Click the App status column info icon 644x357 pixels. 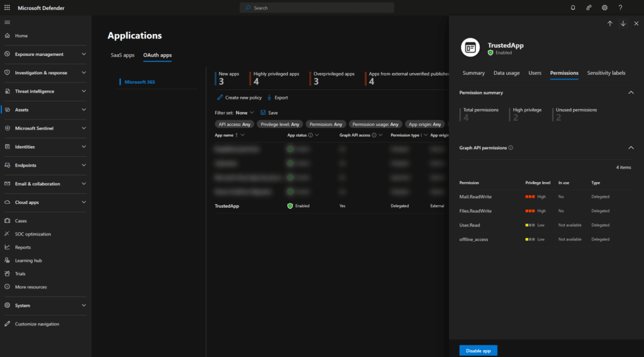[x=311, y=135]
